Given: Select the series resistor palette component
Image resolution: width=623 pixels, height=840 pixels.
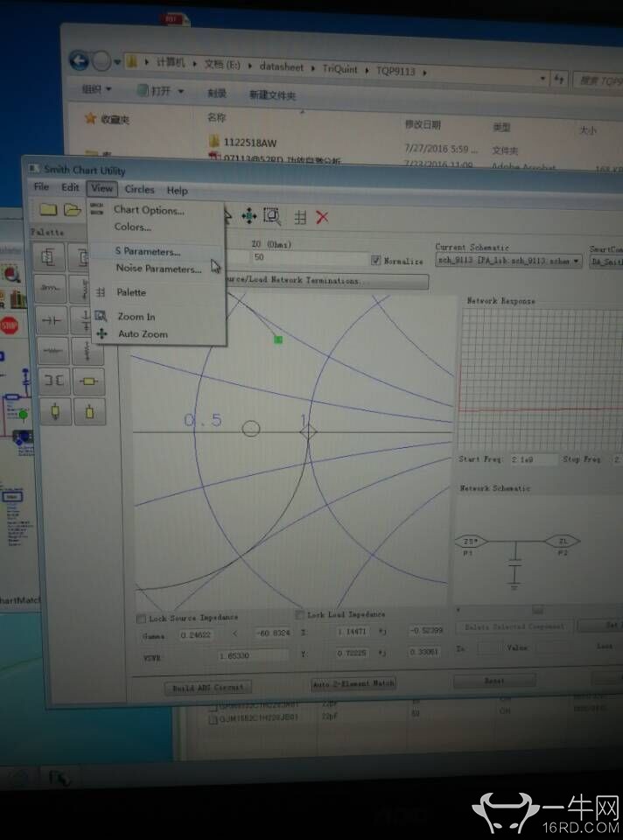Looking at the screenshot, I should [53, 351].
